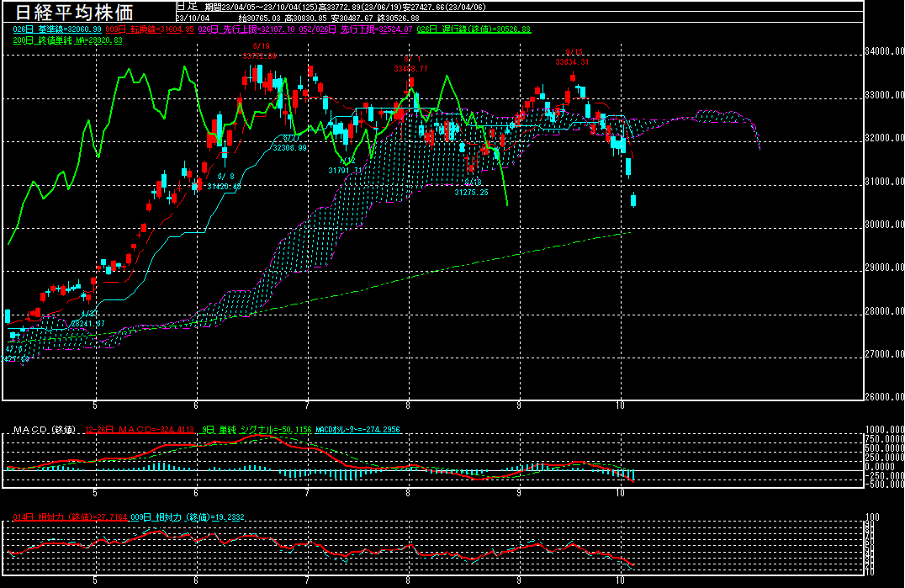
Task: Click the 31000.00 price axis label
Action: pos(884,181)
